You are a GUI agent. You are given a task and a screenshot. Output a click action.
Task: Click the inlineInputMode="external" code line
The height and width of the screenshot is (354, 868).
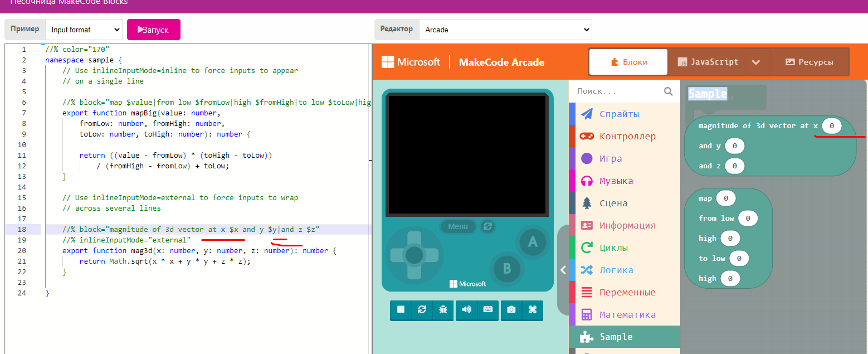126,240
